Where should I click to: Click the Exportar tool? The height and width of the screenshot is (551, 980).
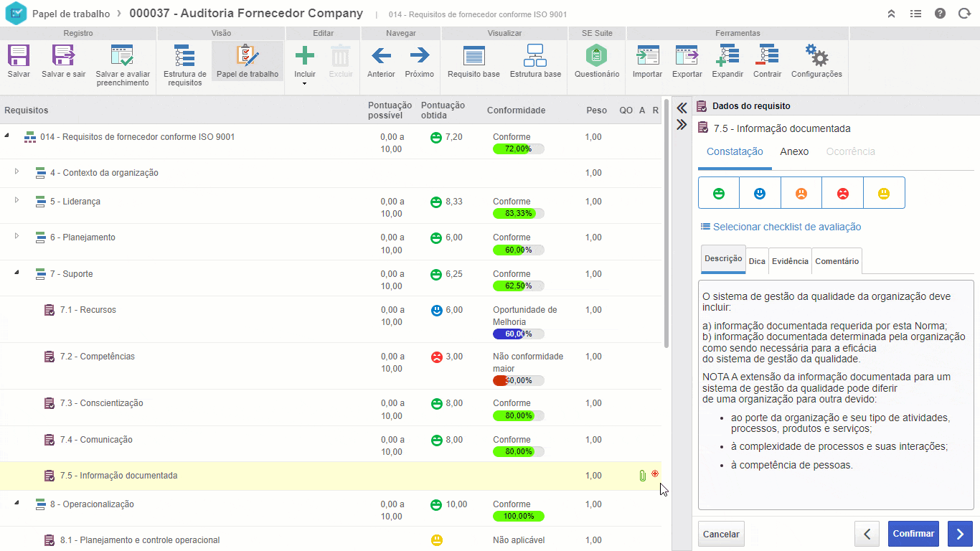click(x=687, y=61)
